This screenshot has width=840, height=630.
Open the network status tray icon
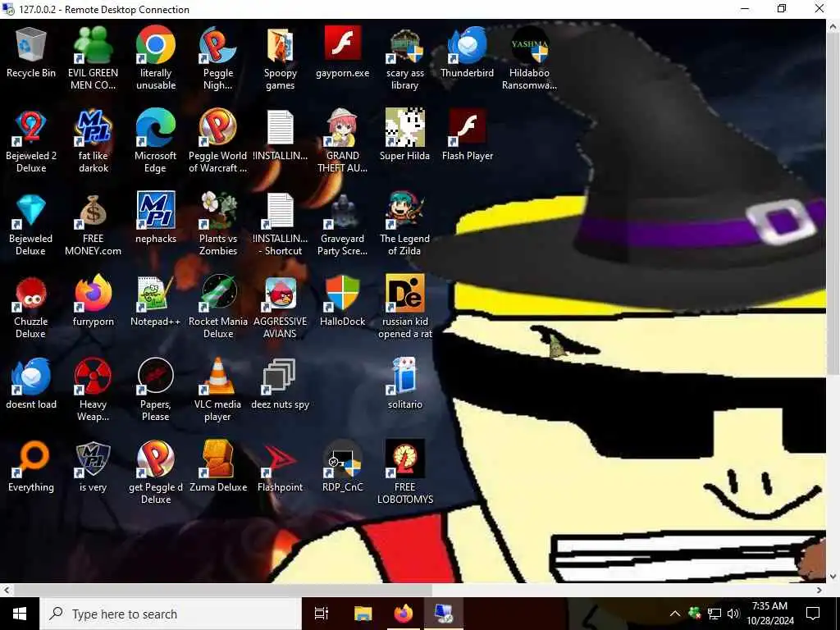(x=714, y=614)
